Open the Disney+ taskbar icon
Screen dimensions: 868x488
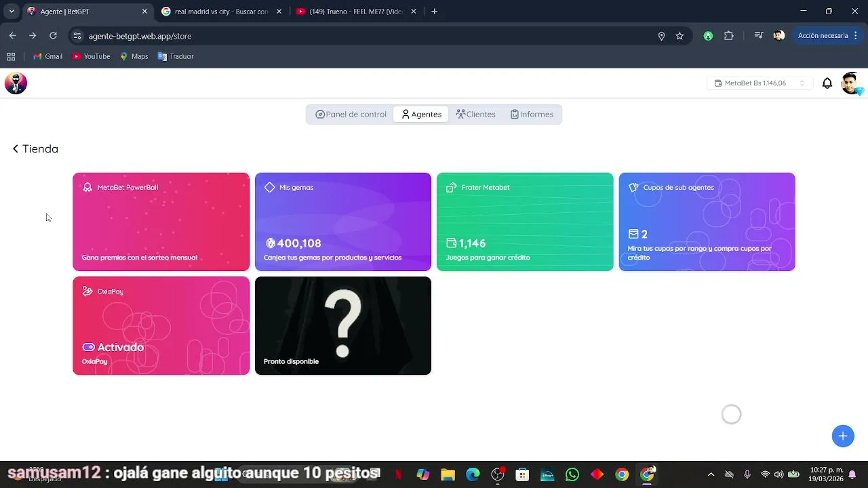coord(547,474)
